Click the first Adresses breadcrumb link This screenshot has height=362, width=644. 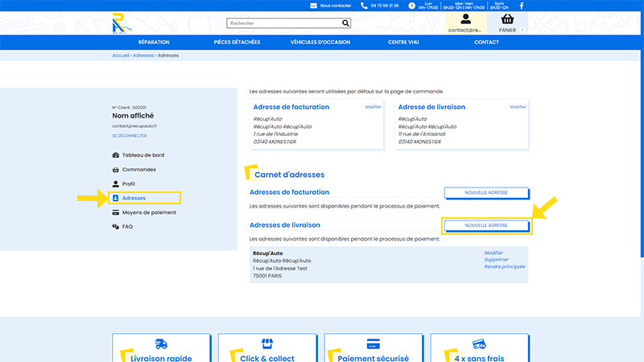coord(143,56)
